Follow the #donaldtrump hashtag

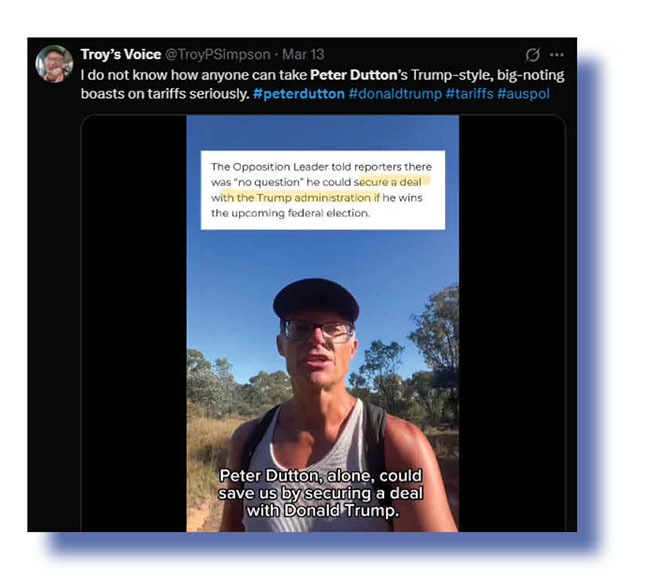tap(395, 94)
